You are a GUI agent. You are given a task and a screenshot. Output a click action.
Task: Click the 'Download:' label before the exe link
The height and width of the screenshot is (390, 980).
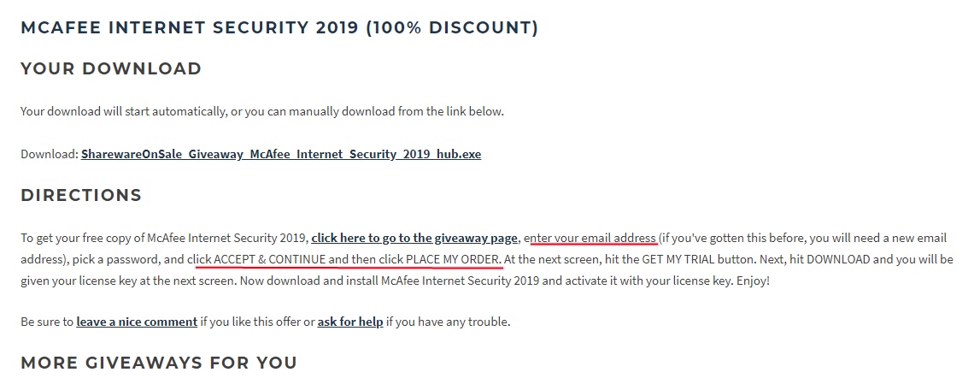50,154
